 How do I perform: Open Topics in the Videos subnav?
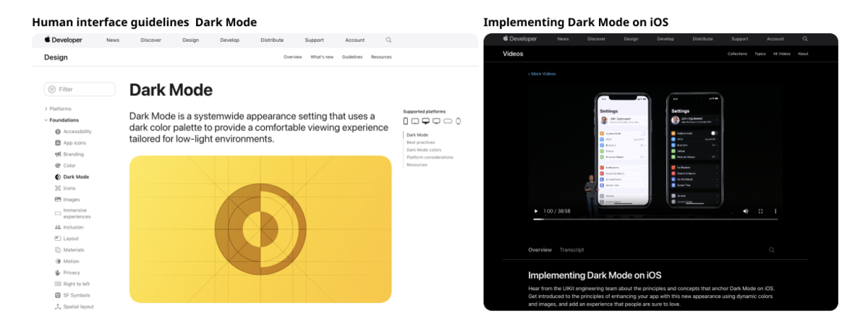coord(760,54)
